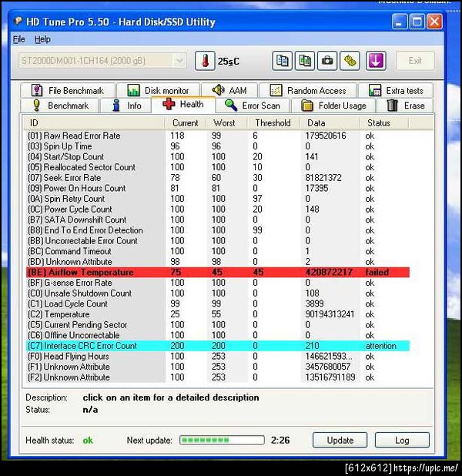Click the Folder Usage folder icon
The width and height of the screenshot is (462, 476).
(307, 106)
